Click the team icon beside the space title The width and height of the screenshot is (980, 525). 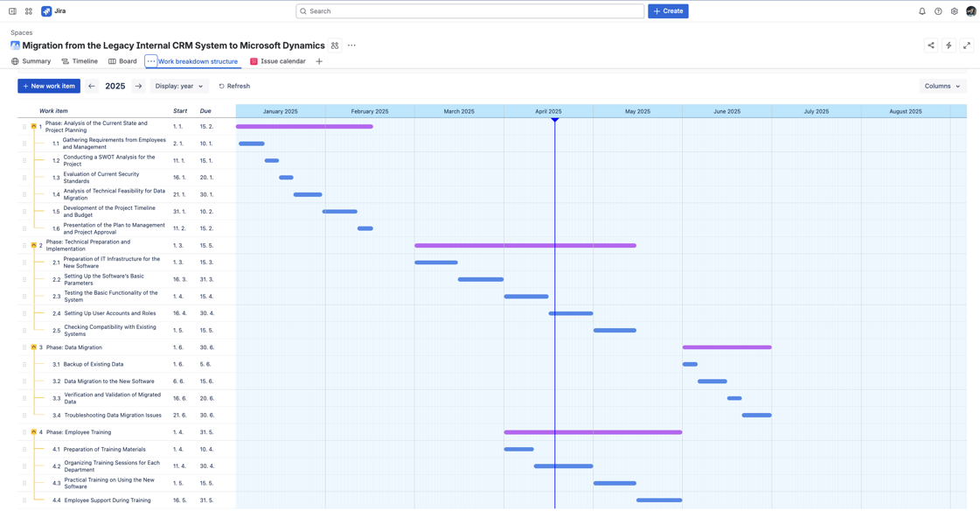point(335,45)
